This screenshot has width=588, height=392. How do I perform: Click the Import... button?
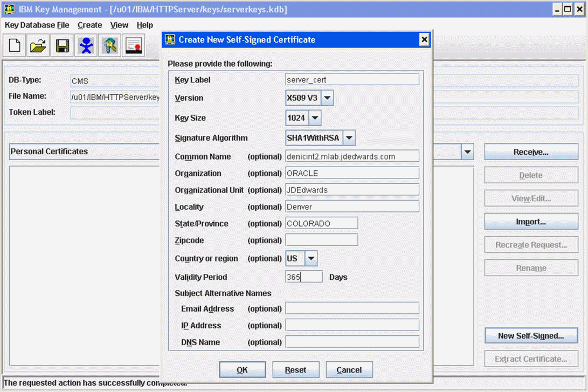[531, 222]
